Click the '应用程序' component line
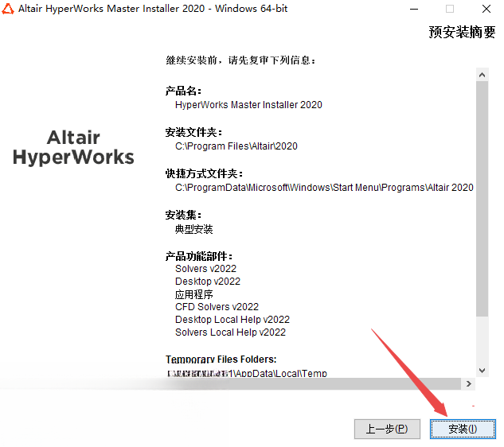 [193, 294]
